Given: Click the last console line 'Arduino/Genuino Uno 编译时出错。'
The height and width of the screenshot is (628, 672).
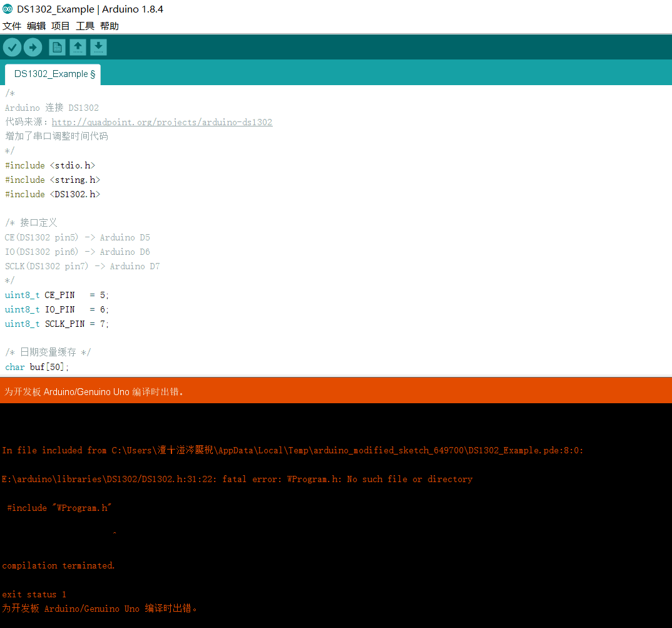Looking at the screenshot, I should point(99,609).
